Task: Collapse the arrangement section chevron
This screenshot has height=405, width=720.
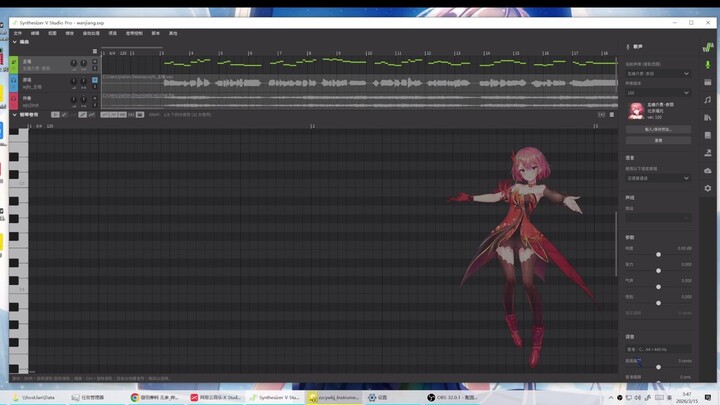Action: [15, 42]
